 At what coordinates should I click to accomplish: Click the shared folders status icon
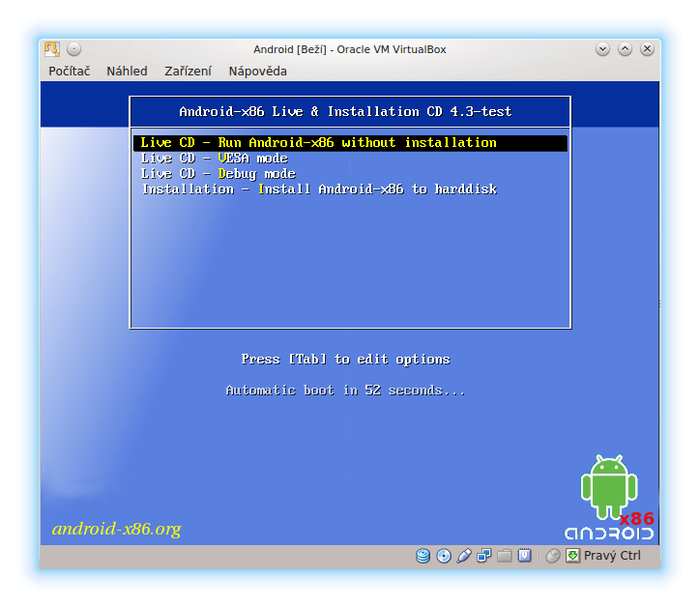pyautogui.click(x=505, y=556)
